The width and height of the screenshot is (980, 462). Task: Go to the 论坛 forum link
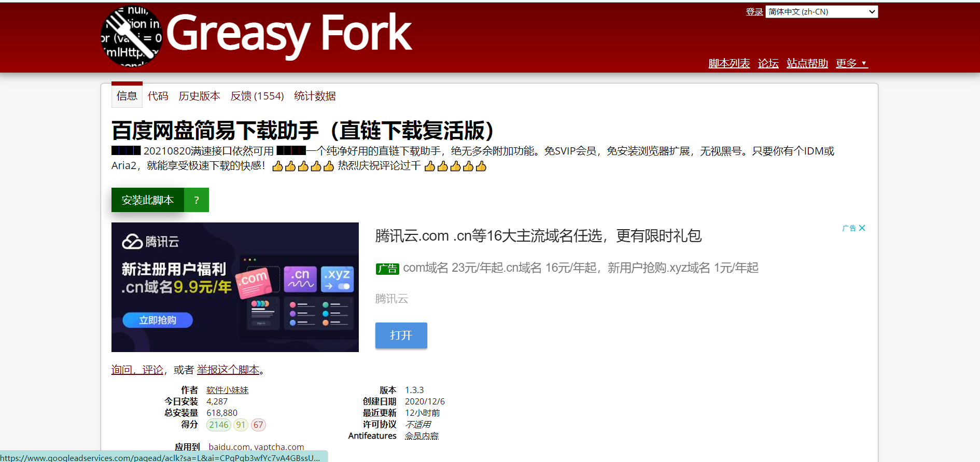click(768, 63)
